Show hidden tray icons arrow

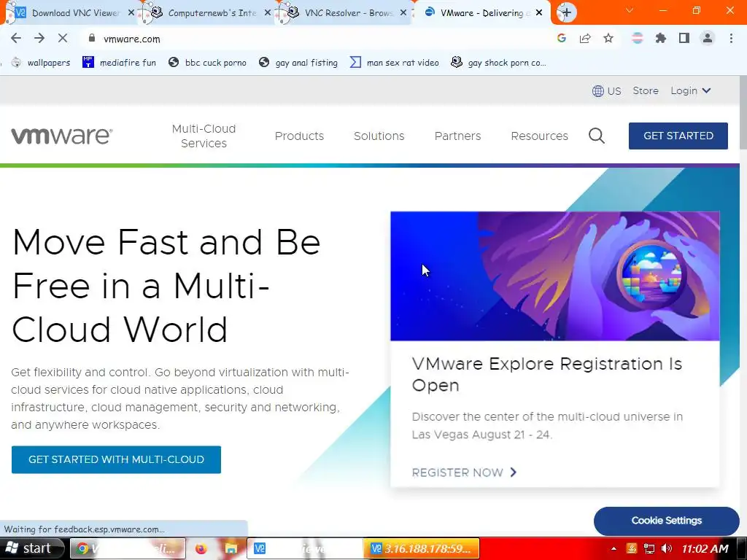coord(614,548)
